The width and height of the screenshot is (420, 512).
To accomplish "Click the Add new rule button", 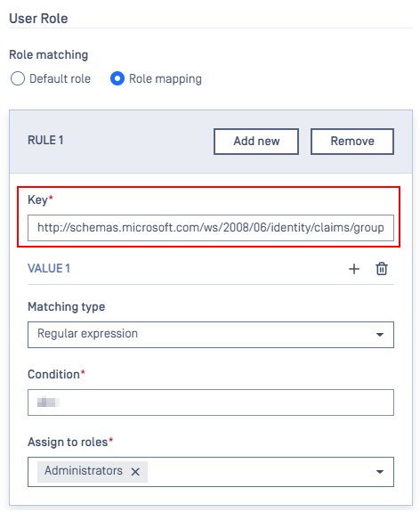I will [x=256, y=142].
